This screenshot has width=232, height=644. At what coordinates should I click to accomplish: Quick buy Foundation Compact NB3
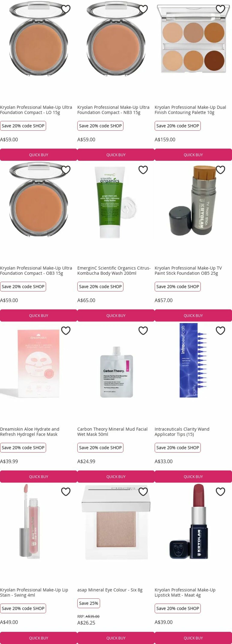coord(116,155)
